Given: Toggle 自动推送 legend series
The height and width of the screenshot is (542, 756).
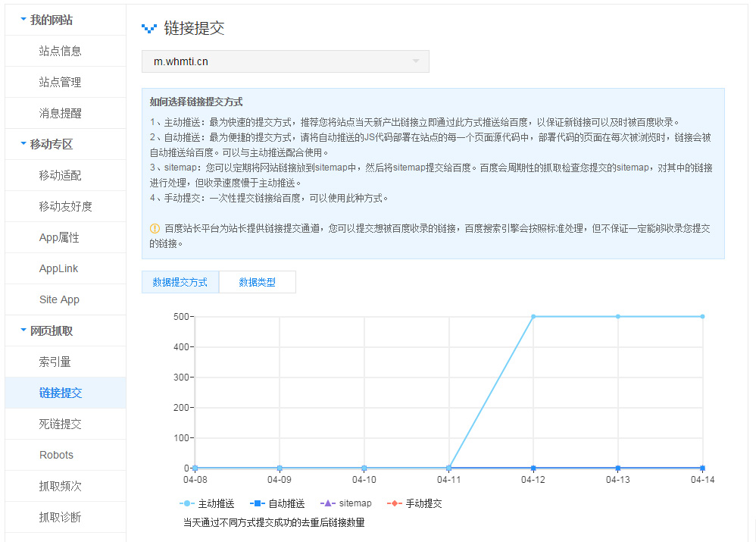Looking at the screenshot, I should [277, 503].
